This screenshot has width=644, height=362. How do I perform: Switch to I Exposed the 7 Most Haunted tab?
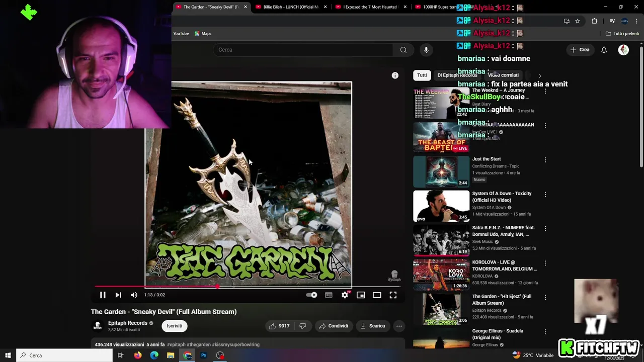point(370,7)
